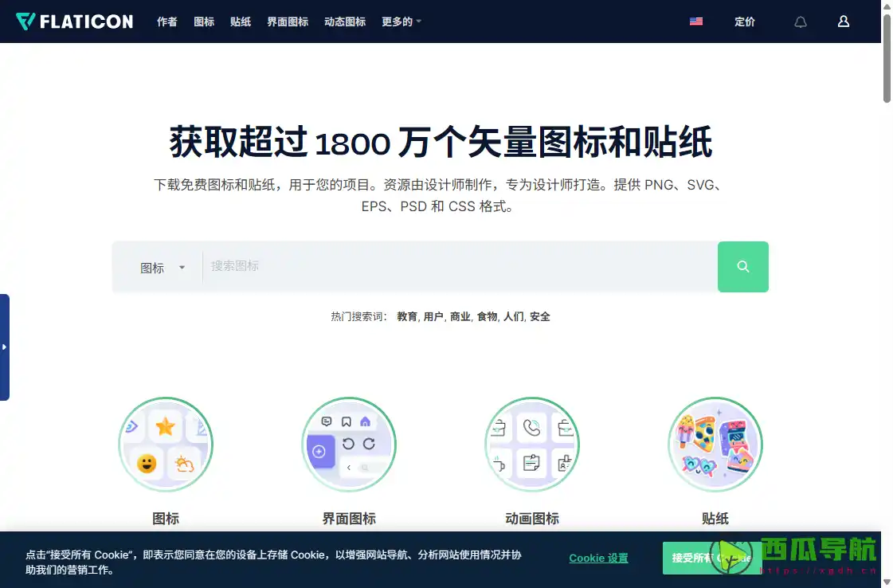The width and height of the screenshot is (893, 588).
Task: Click the Flaticon logo
Action: point(74,22)
